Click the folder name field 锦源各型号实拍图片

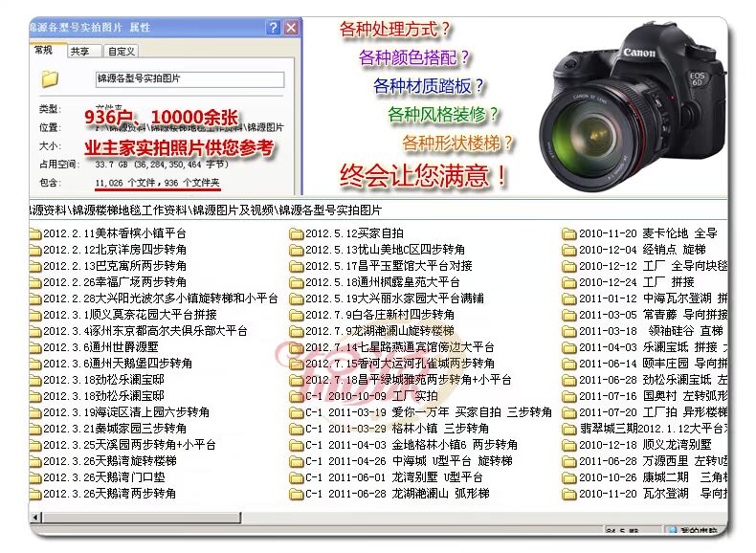pyautogui.click(x=190, y=79)
